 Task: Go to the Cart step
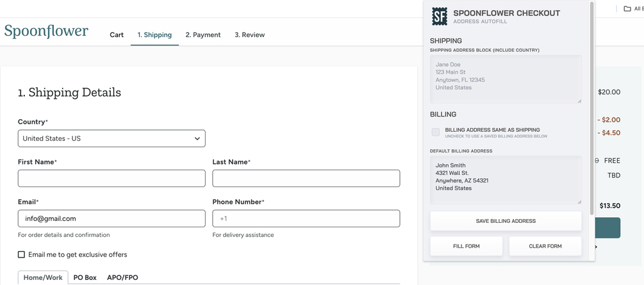click(117, 35)
